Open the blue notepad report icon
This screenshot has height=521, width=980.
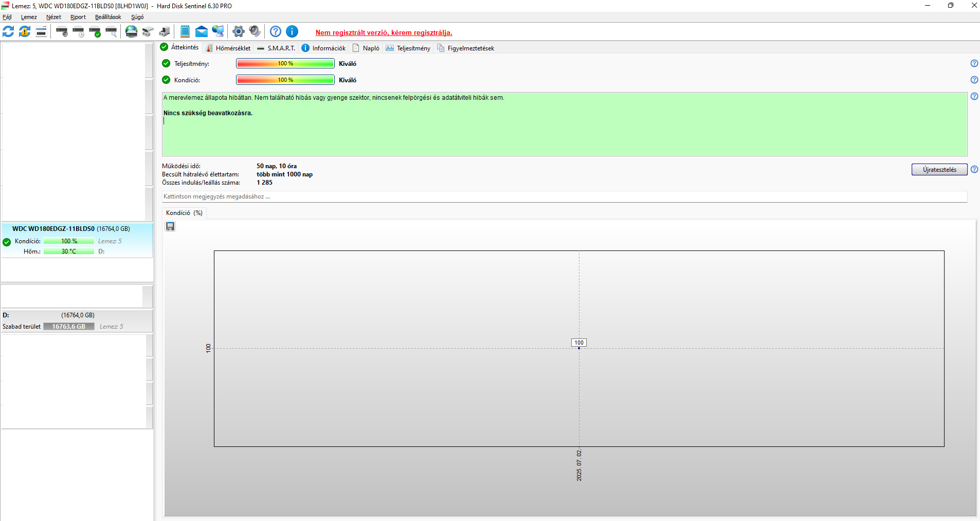click(x=185, y=31)
